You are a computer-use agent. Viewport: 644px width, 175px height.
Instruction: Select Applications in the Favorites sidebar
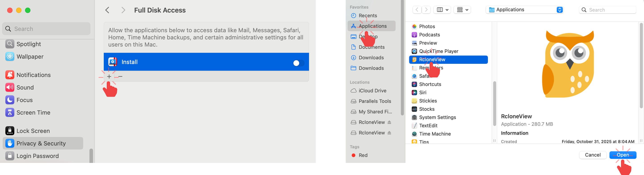[371, 26]
